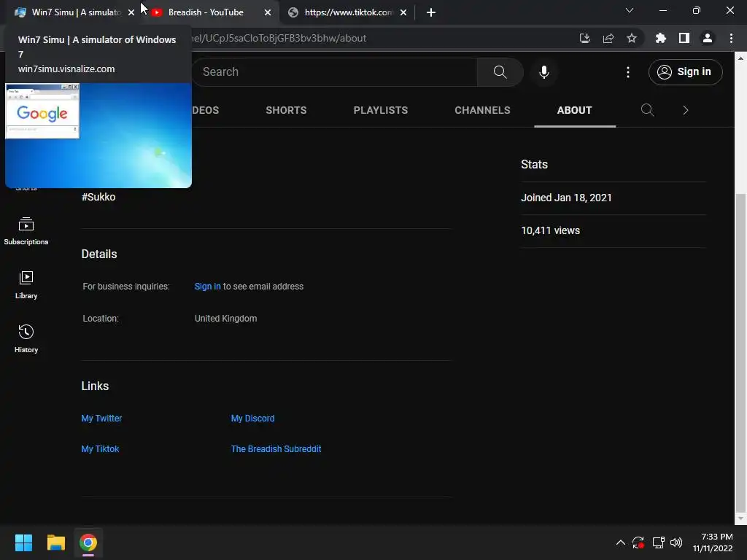
Task: Open the tab search dropdown chevron
Action: pyautogui.click(x=630, y=10)
